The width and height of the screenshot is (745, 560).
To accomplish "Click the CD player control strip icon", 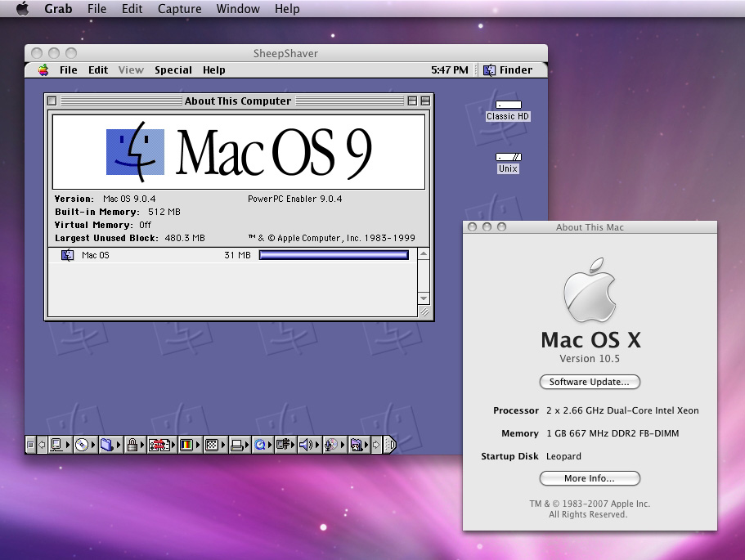I will coord(83,445).
